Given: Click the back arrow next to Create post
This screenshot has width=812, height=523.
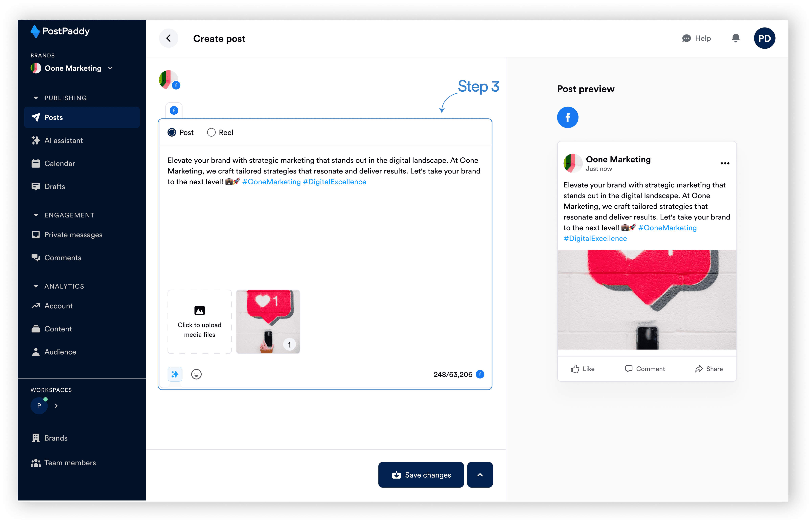Looking at the screenshot, I should [169, 38].
